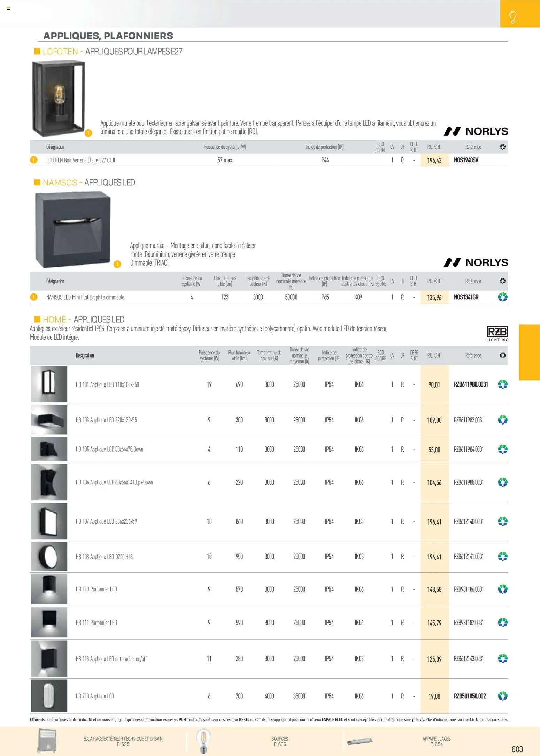Click the eco recycling icon on the NAMSOS row
The height and width of the screenshot is (756, 540).
point(502,297)
